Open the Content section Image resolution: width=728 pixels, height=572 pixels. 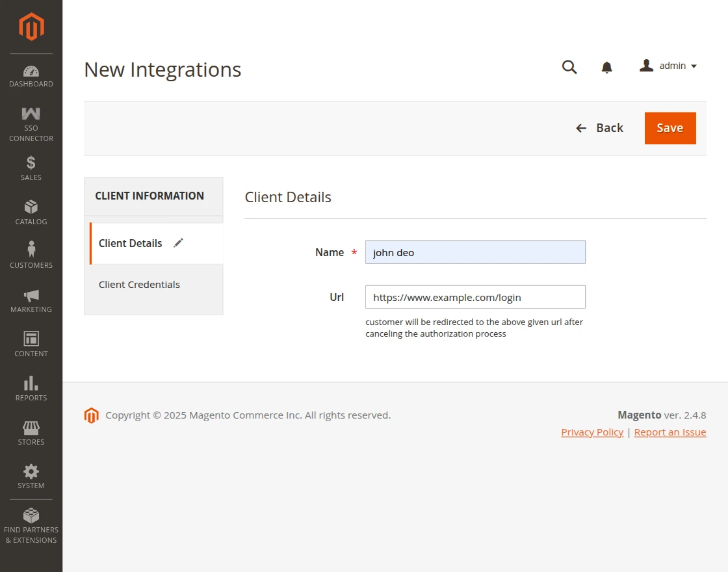31,344
